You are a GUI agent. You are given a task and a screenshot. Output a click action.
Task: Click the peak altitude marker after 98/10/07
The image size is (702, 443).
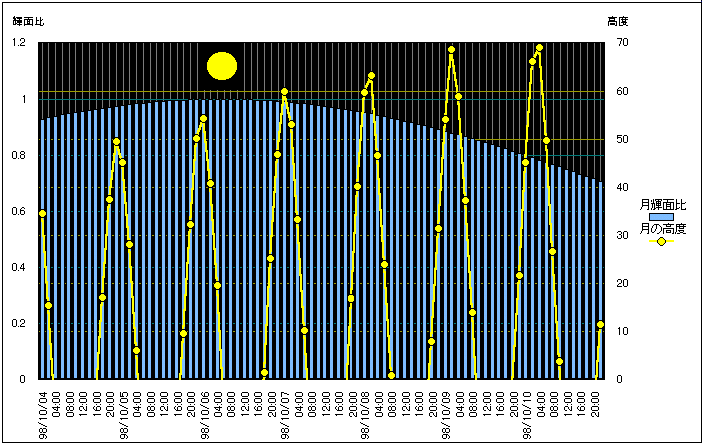[284, 92]
